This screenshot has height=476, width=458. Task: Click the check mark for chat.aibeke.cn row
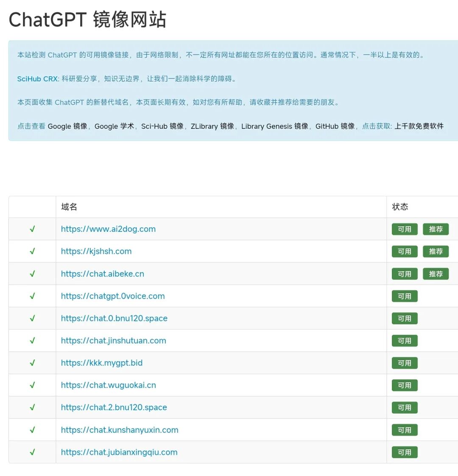point(33,274)
